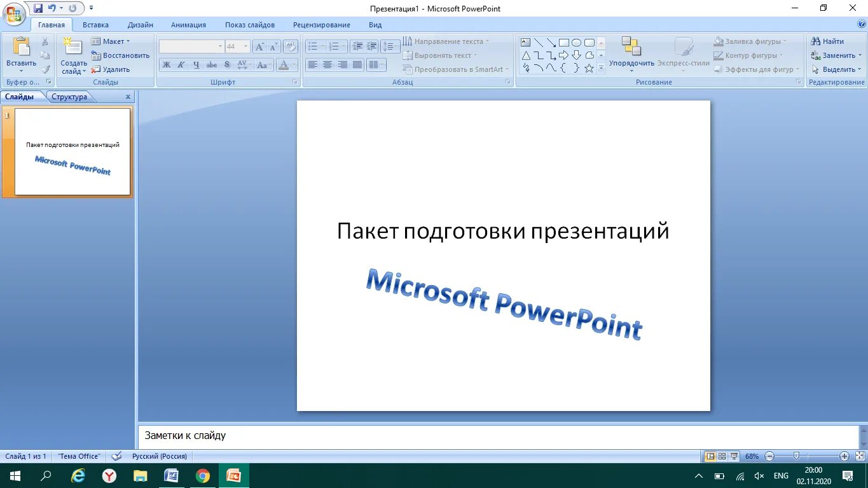Increase the list indent level
The height and width of the screenshot is (488, 868).
372,46
